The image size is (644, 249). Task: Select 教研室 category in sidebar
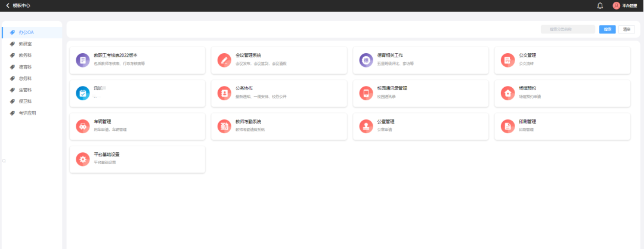(x=25, y=44)
